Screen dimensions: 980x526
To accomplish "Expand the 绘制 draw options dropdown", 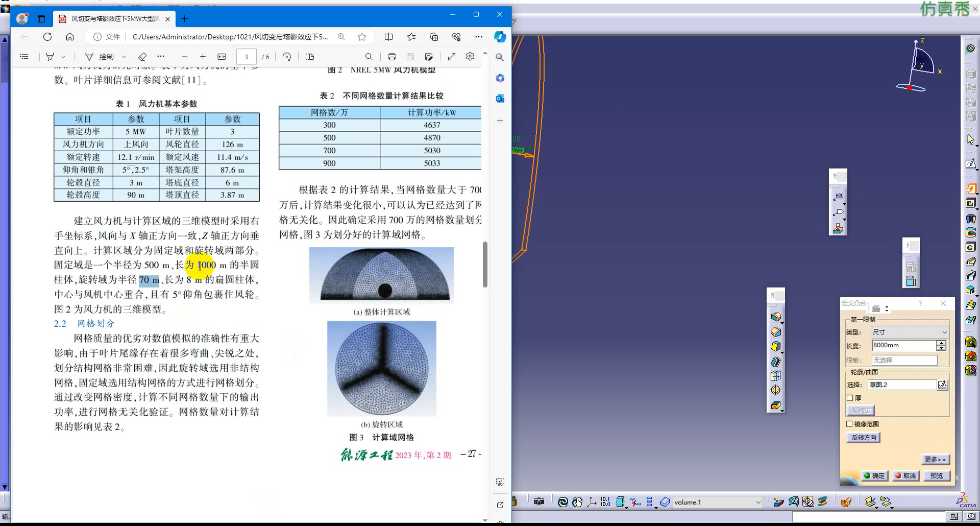I will tap(124, 57).
